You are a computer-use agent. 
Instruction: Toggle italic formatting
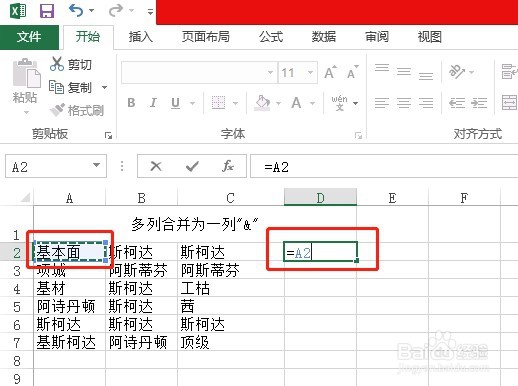tap(153, 103)
